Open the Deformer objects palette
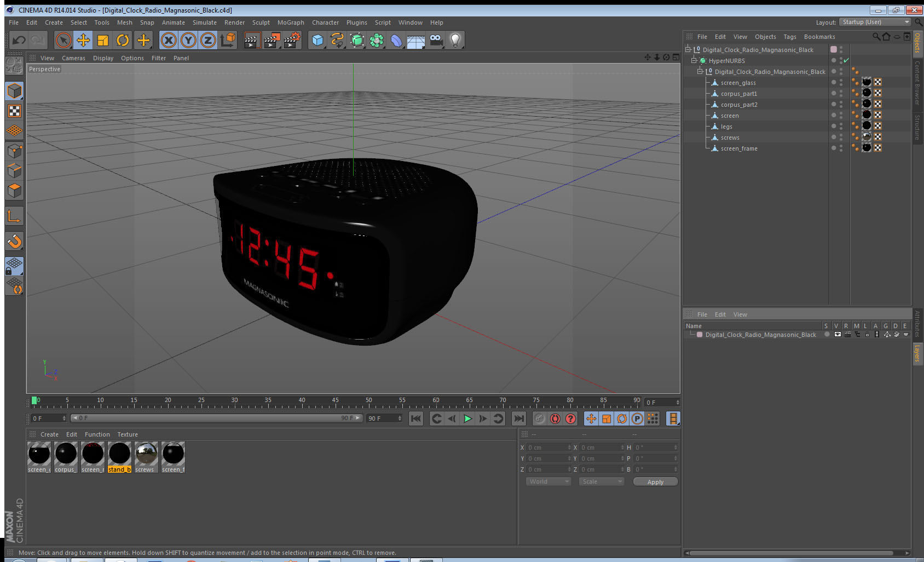Viewport: 924px width, 562px height. pos(396,40)
